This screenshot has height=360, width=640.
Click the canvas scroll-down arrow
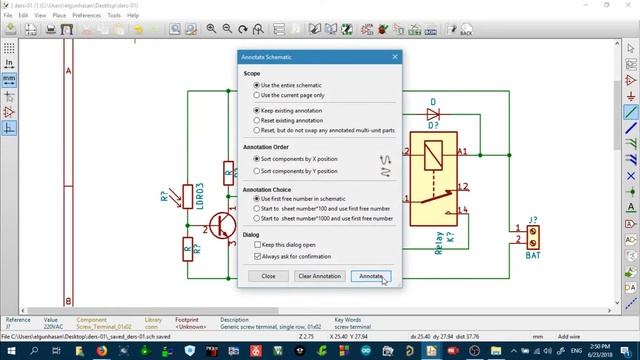point(617,302)
